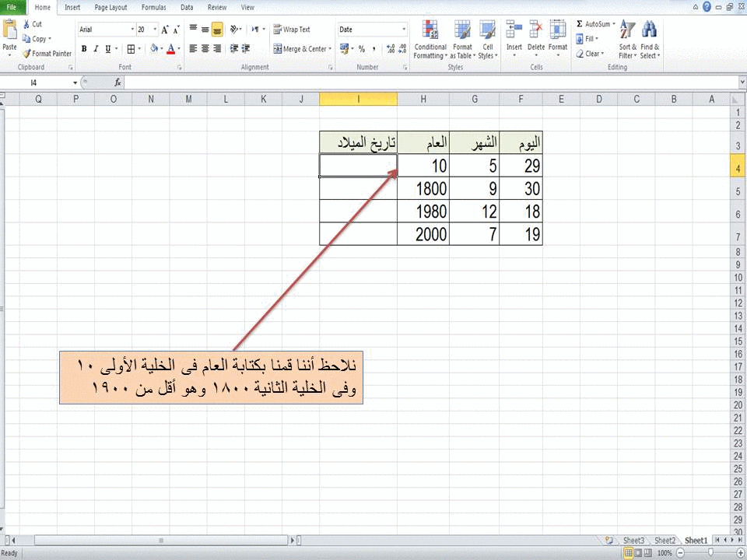Open the Sheet2 worksheet tab
Screen dimensions: 747x560
(665, 541)
